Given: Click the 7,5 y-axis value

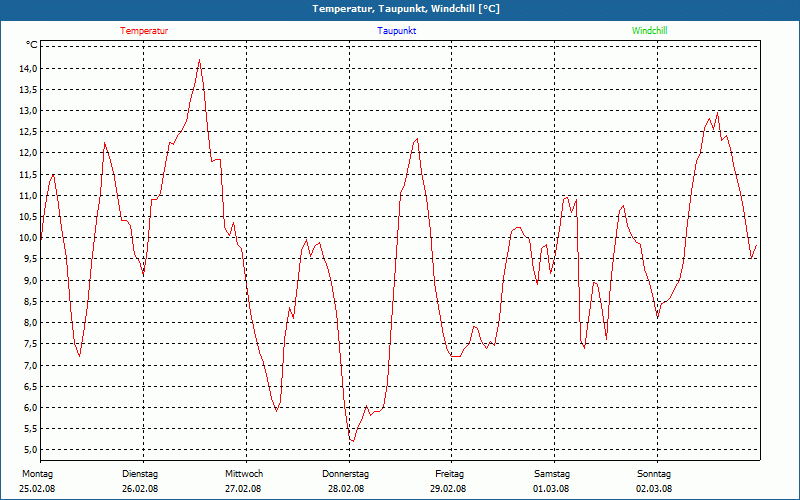Looking at the screenshot, I should [x=31, y=343].
